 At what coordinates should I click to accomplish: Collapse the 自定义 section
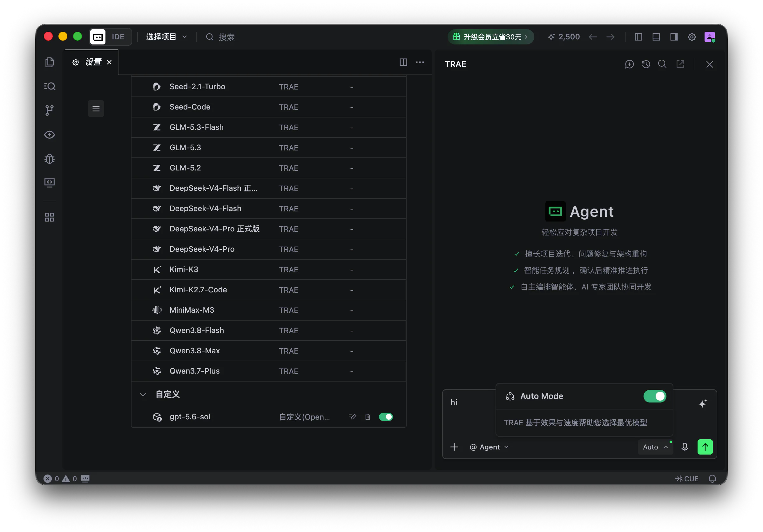(x=143, y=395)
